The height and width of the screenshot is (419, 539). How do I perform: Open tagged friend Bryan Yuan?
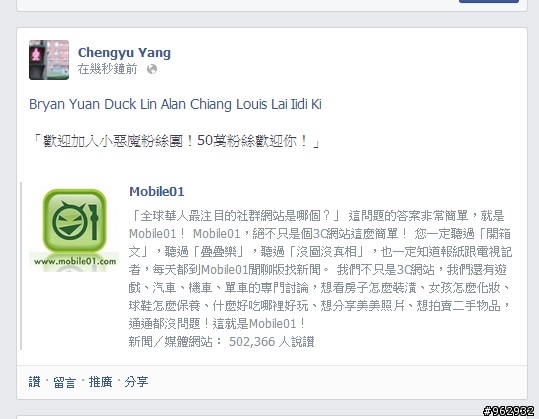click(x=64, y=104)
